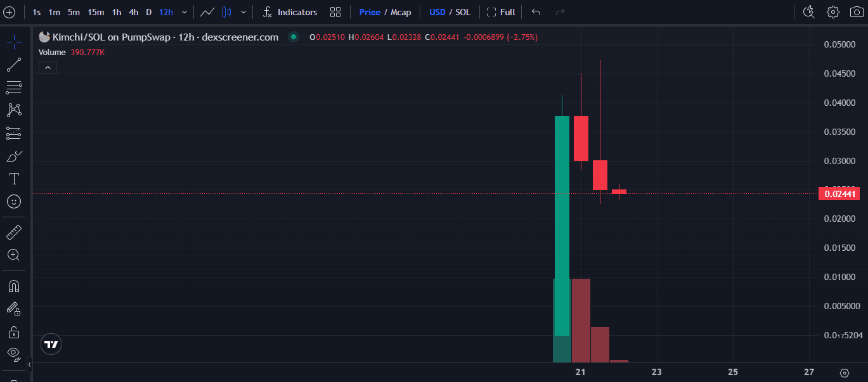Hide all drawings eye icon
Viewport: 868px width, 382px height.
coord(14,353)
